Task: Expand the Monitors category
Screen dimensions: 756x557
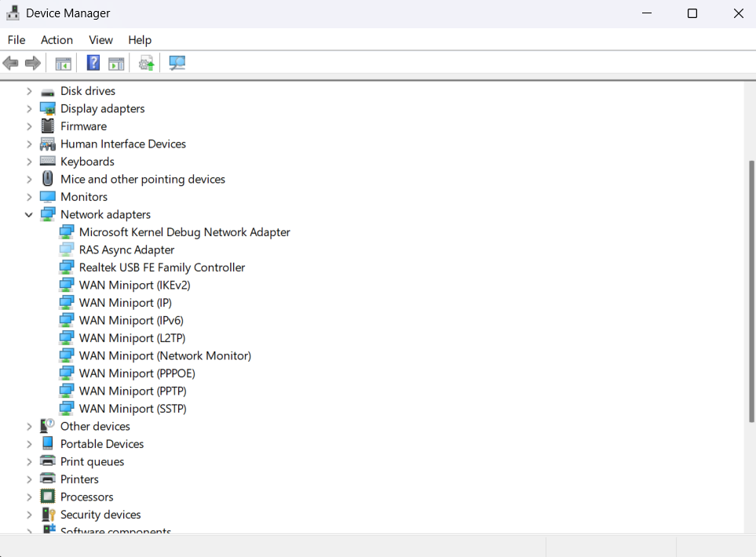Action: coord(29,197)
